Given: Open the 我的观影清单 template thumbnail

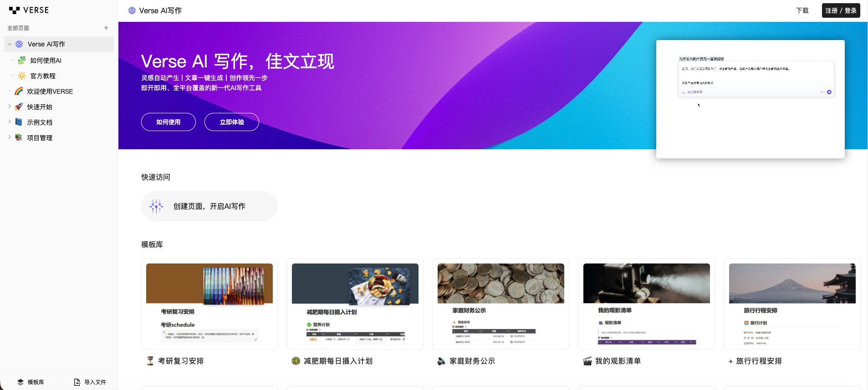Looking at the screenshot, I should pos(647,304).
